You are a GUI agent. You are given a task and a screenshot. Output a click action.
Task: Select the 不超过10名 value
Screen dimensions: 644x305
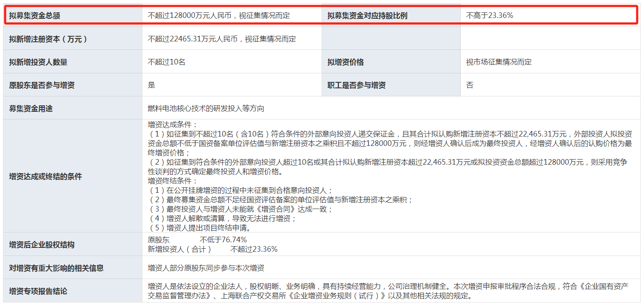pyautogui.click(x=167, y=62)
